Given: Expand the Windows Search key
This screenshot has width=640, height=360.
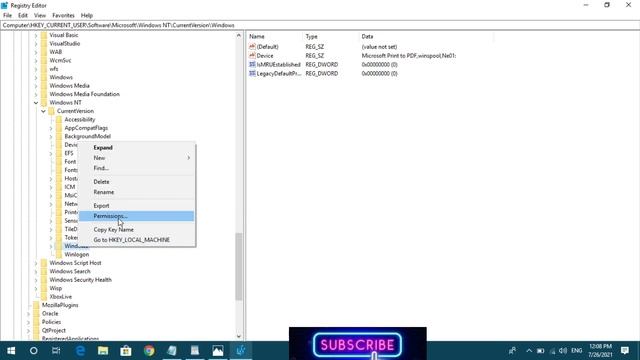Looking at the screenshot, I should pos(36,271).
